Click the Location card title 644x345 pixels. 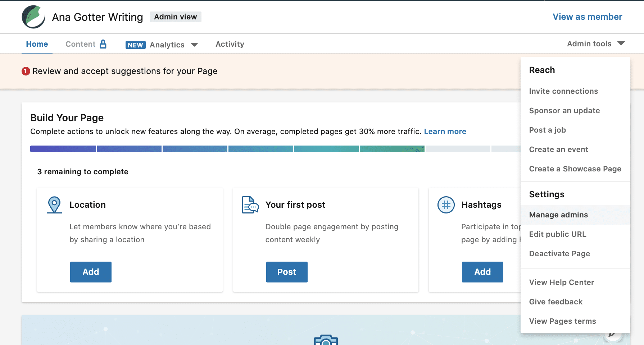(x=87, y=205)
